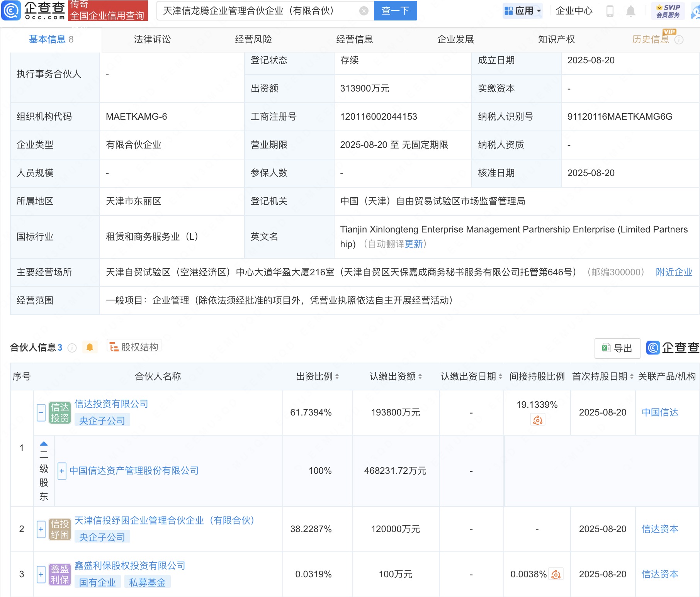Open 信达投资有限公司 company link
700x597 pixels.
pyautogui.click(x=111, y=404)
